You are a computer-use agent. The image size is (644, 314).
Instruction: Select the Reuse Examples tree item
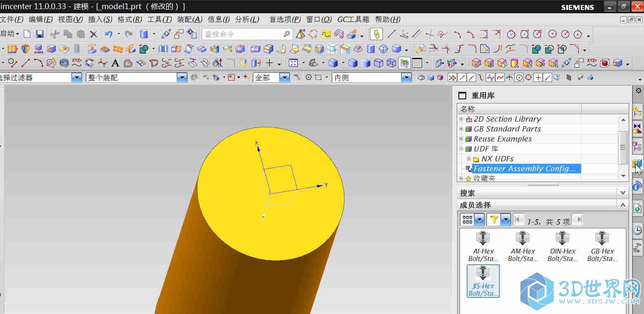click(503, 139)
